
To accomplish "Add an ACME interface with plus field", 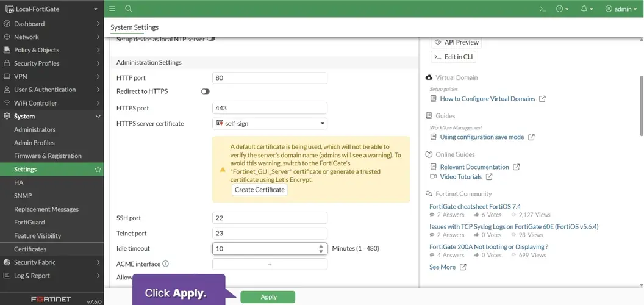I will click(x=270, y=264).
